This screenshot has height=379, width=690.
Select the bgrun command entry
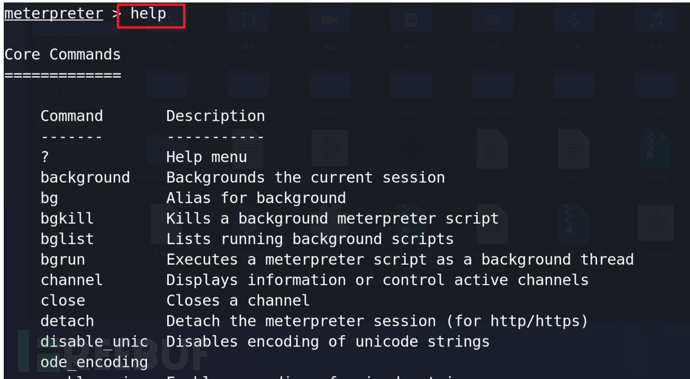[x=63, y=260]
